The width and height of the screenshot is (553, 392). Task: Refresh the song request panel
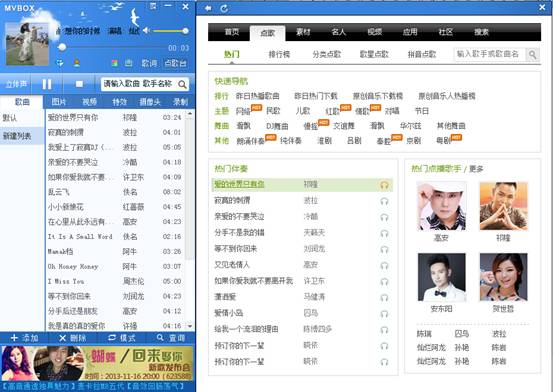(224, 8)
